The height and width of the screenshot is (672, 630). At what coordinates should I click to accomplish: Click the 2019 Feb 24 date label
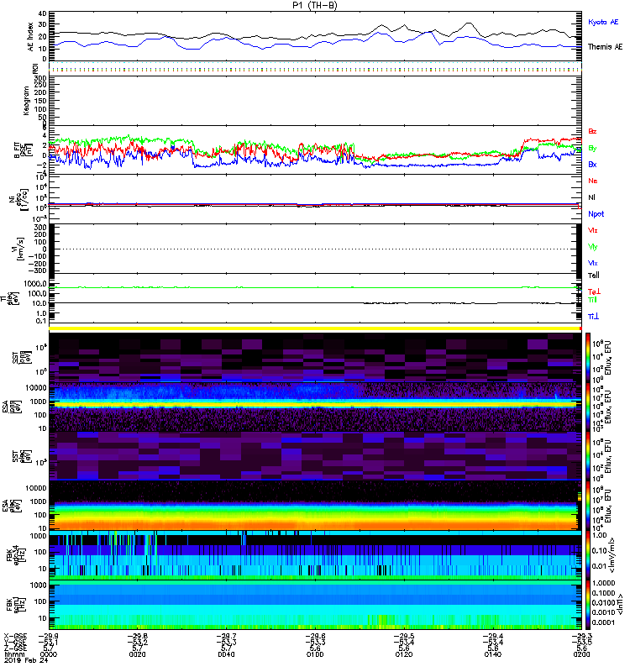click(x=26, y=660)
